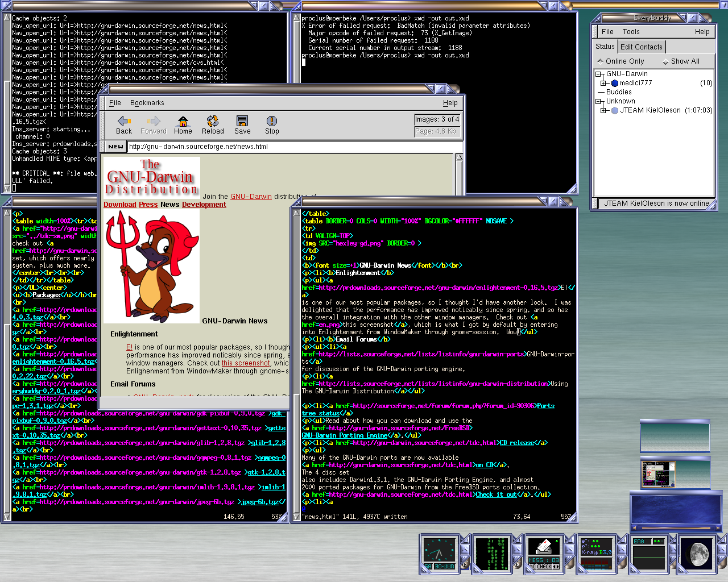The height and width of the screenshot is (582, 728).
Task: Open the analog clock dock applet
Action: pos(439,552)
